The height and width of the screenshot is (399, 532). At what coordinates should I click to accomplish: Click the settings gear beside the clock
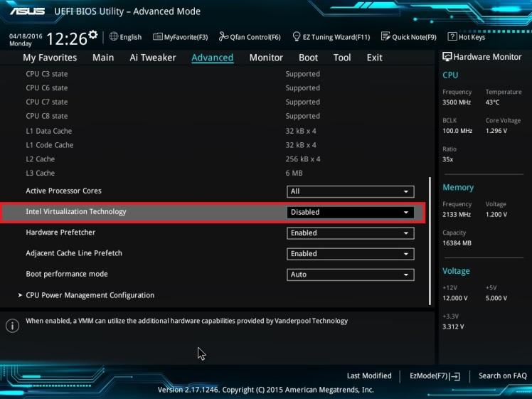click(93, 35)
